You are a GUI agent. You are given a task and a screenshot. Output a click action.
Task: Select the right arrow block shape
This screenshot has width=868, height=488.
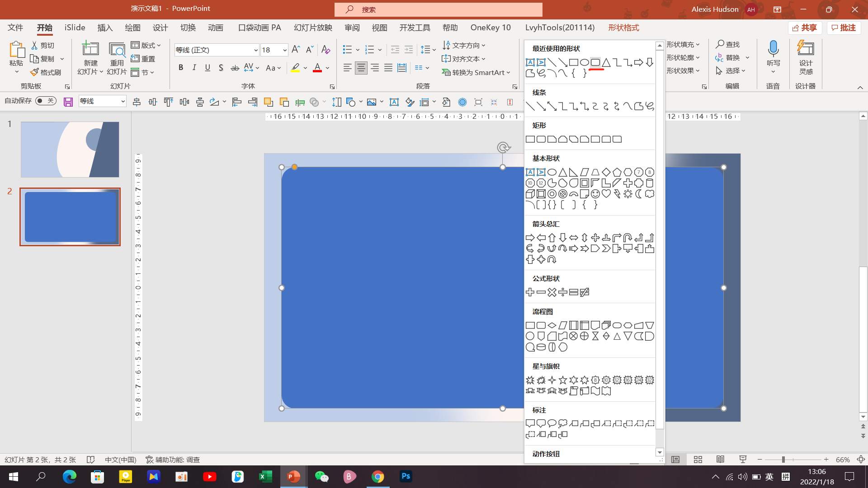click(530, 238)
